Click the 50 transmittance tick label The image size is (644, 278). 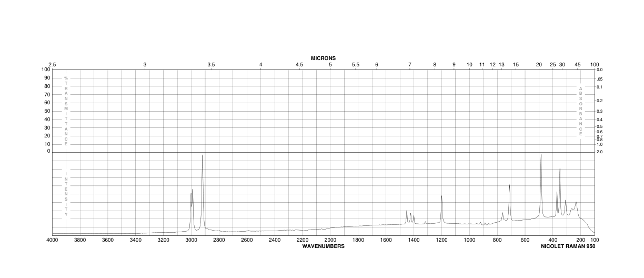point(47,111)
